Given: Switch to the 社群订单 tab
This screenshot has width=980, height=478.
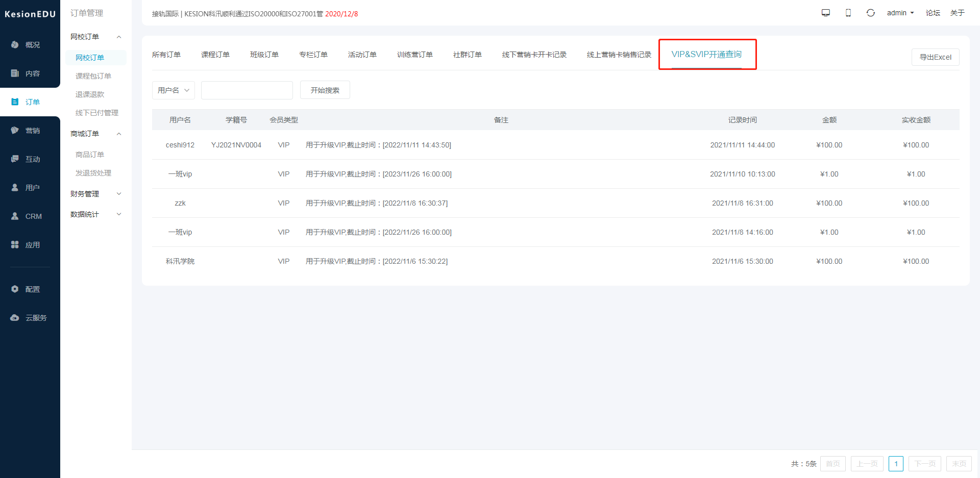Looking at the screenshot, I should point(468,55).
